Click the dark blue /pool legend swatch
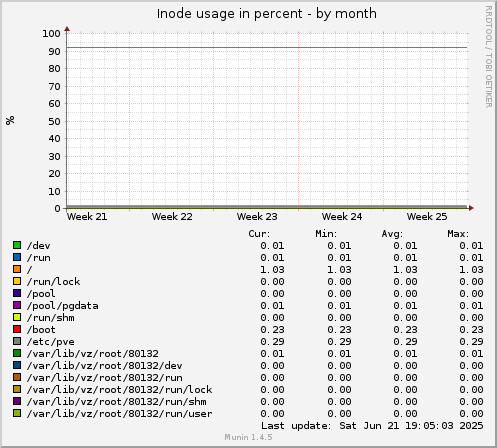This screenshot has height=448, width=497. click(17, 293)
